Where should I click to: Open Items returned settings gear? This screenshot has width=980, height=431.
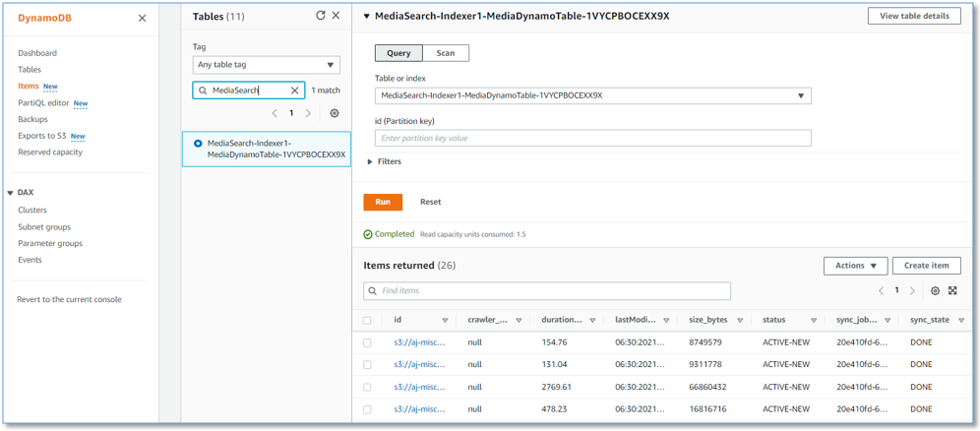tap(936, 290)
